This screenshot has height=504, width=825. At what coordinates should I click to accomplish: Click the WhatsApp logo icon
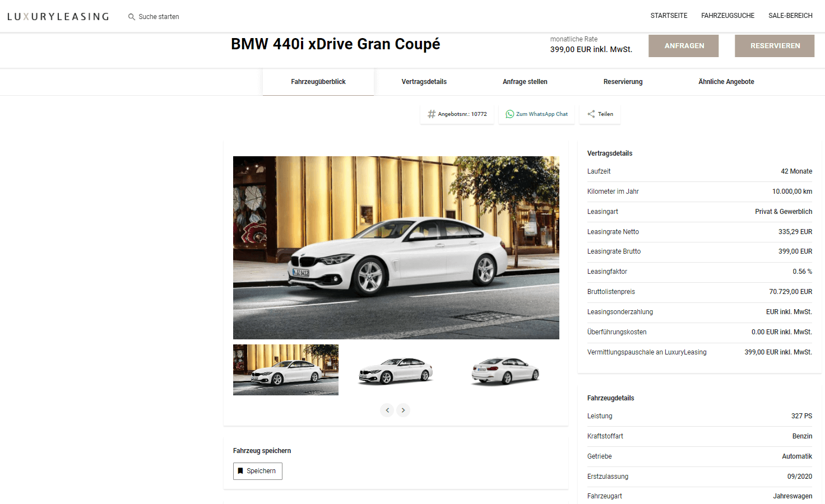point(510,114)
